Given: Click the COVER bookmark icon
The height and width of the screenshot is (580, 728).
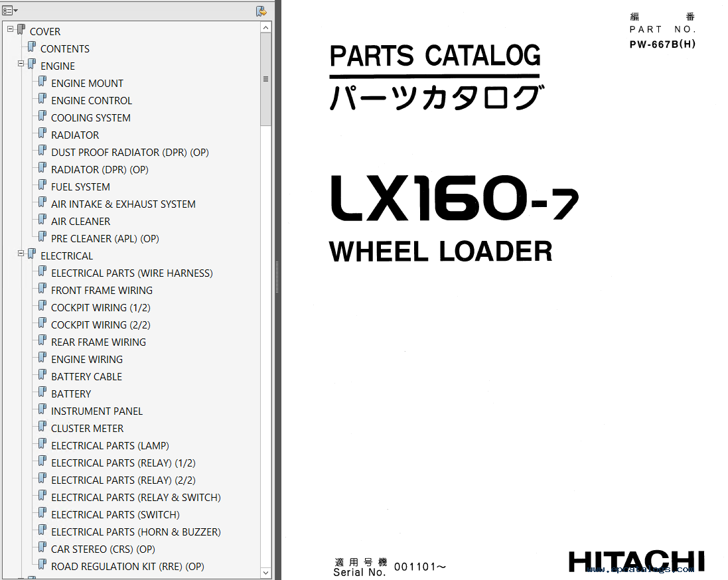Looking at the screenshot, I should click(21, 30).
